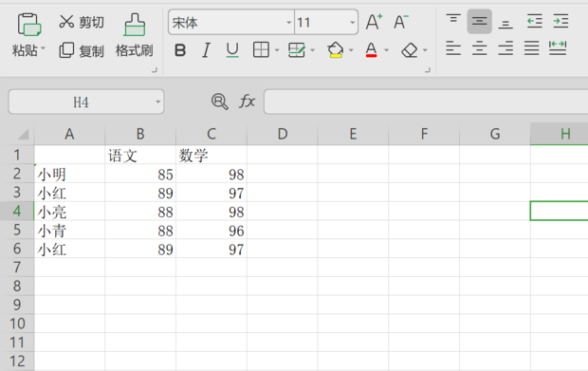Image resolution: width=588 pixels, height=371 pixels.
Task: Decrease font size with A- icon
Action: (401, 22)
